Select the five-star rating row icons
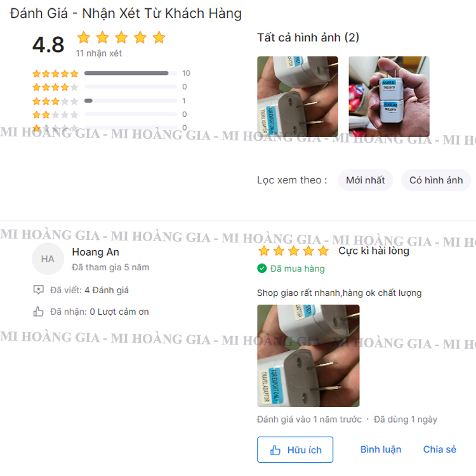Screen dimensions: 476x476 pyautogui.click(x=55, y=74)
